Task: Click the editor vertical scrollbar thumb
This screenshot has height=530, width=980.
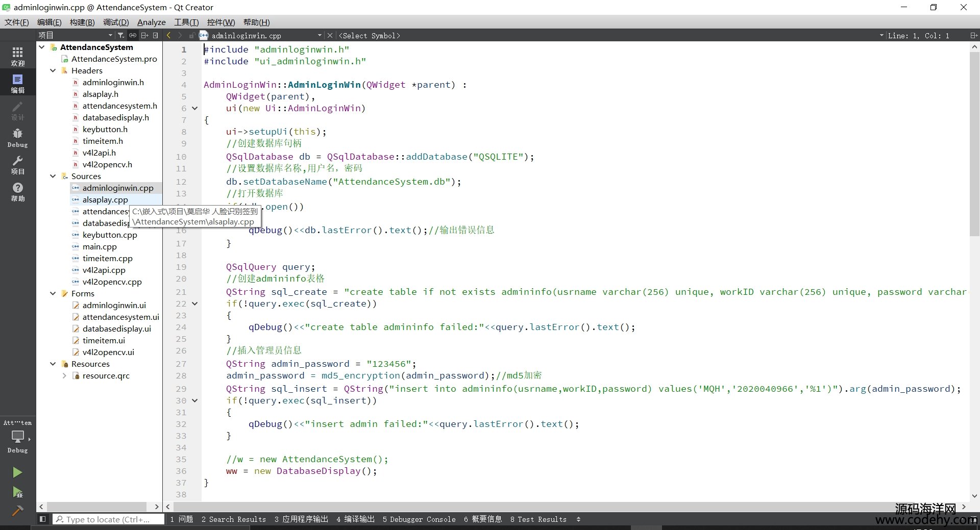Action: (x=974, y=144)
